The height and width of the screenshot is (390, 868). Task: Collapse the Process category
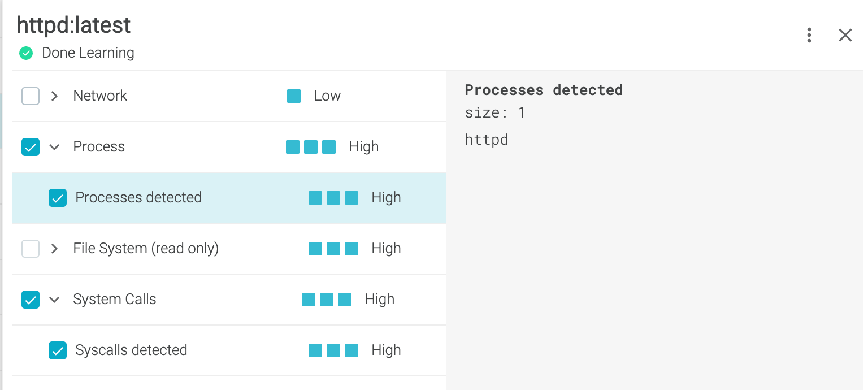coord(54,147)
